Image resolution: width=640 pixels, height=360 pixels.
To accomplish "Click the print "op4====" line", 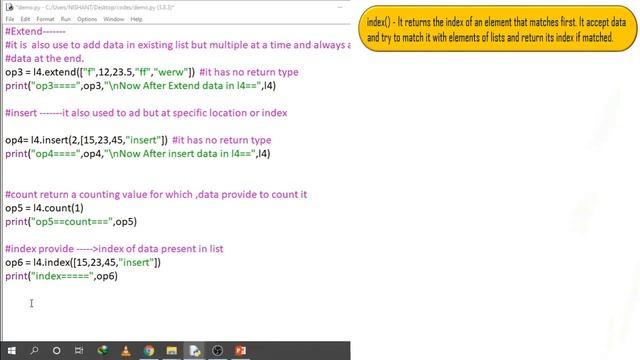I will pyautogui.click(x=138, y=154).
